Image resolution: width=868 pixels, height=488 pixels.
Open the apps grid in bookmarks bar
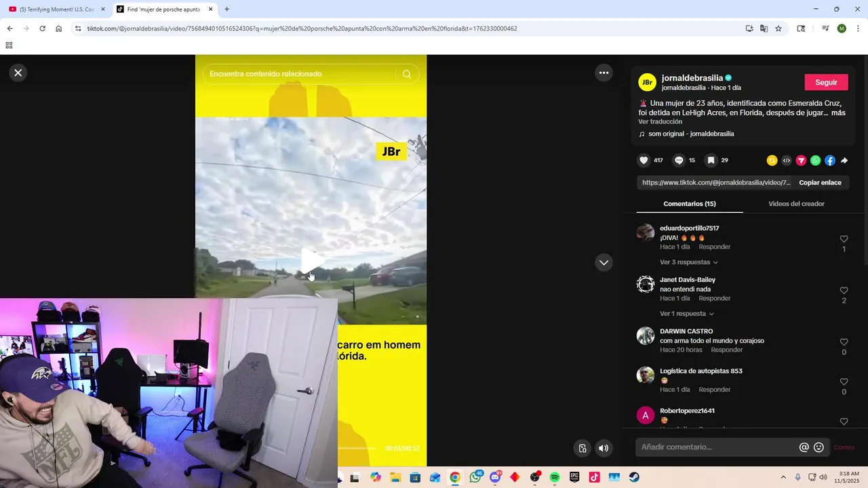[9, 45]
